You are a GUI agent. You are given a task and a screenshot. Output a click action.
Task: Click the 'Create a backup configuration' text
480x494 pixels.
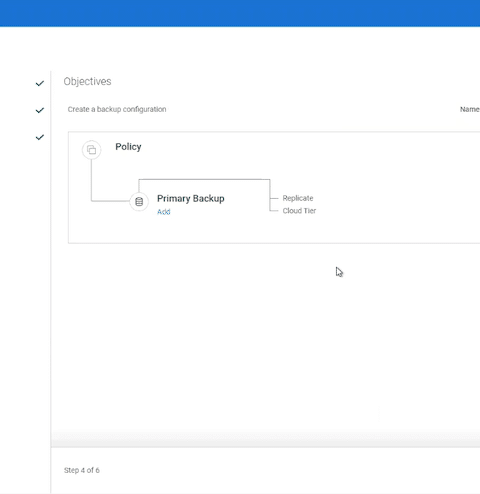tap(117, 109)
